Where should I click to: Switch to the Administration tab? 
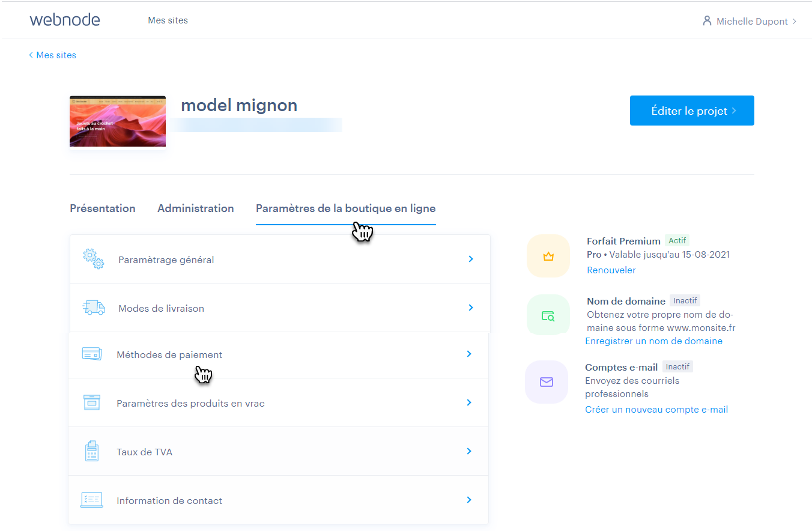pos(195,208)
